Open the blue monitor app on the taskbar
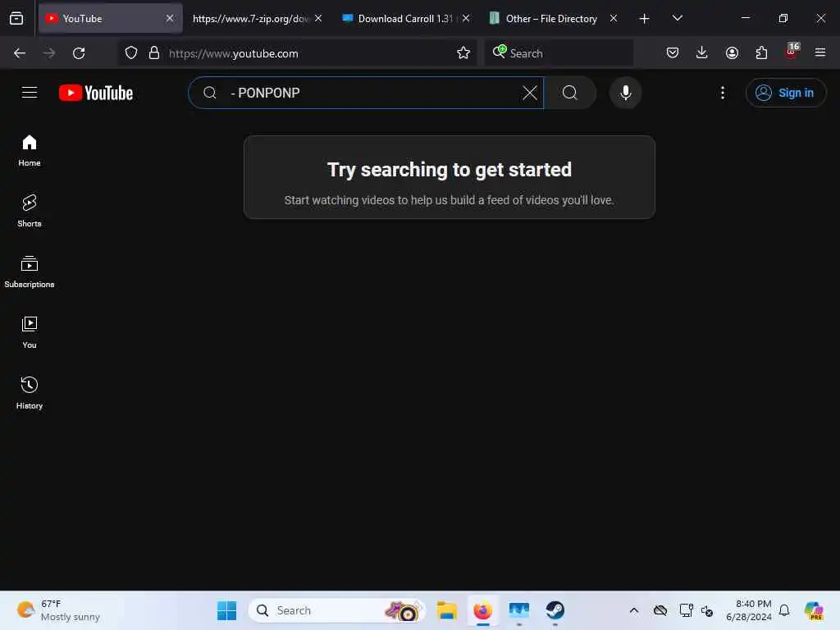 [519, 610]
